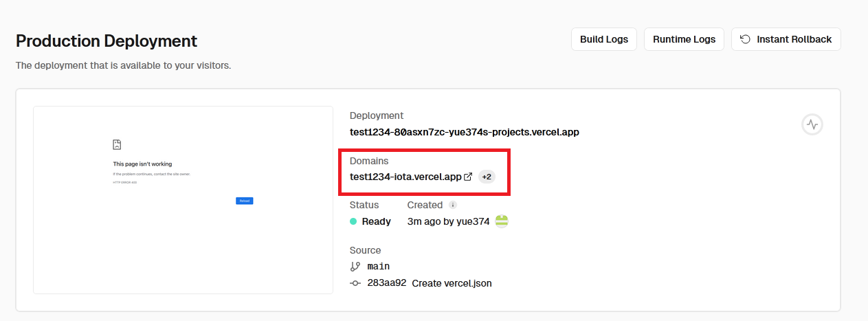The height and width of the screenshot is (321, 868).
Task: Open the test1234-iota.vercel.app domain link
Action: coord(405,177)
